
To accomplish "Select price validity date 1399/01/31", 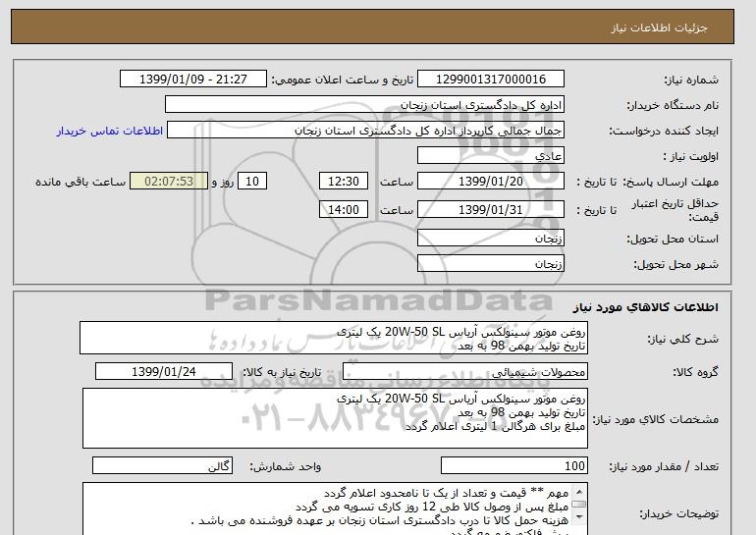I will click(490, 210).
